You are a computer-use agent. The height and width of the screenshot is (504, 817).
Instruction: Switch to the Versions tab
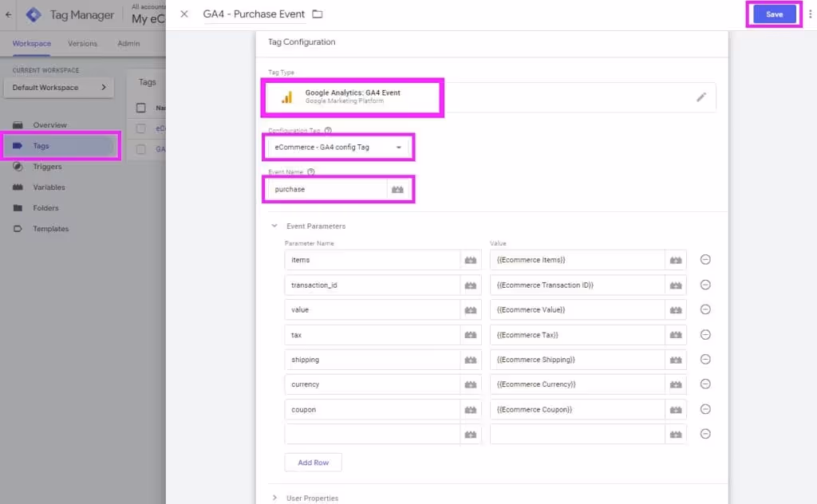tap(82, 43)
